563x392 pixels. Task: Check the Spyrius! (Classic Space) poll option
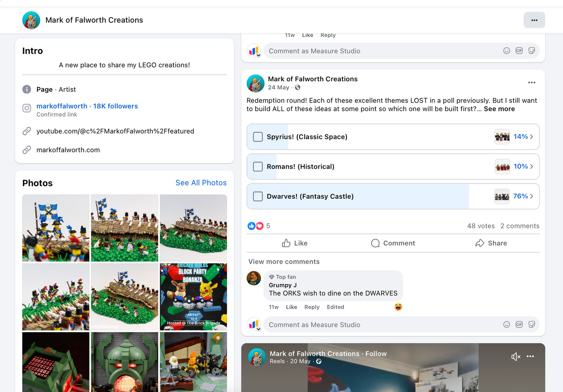258,137
